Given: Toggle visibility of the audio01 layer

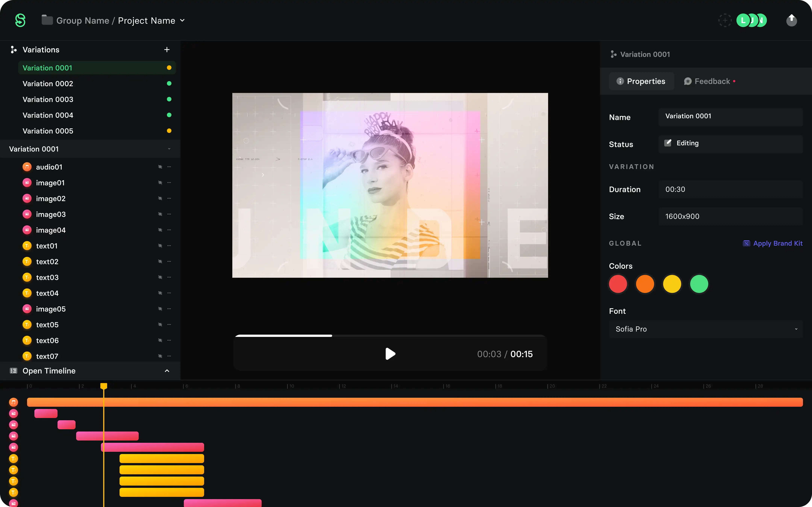Looking at the screenshot, I should 160,167.
